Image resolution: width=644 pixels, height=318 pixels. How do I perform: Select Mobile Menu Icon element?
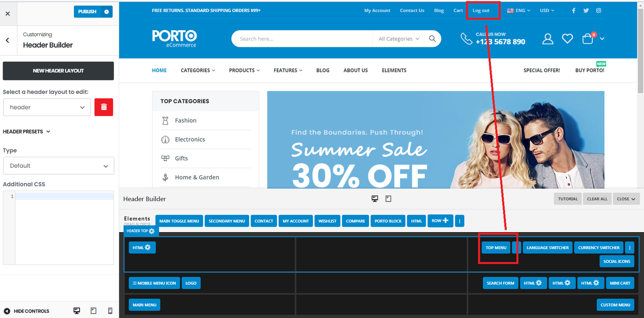(154, 283)
